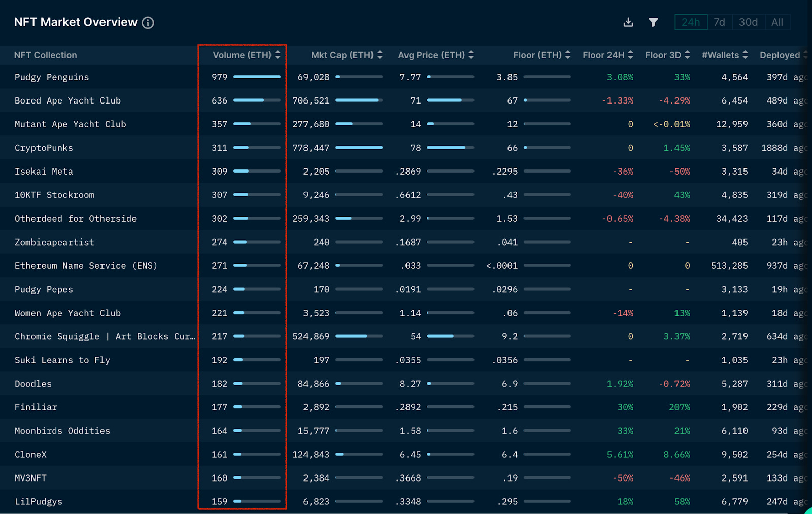Viewport: 812px width, 514px height.
Task: Click the info icon beside NFT Market Overview
Action: 148,23
